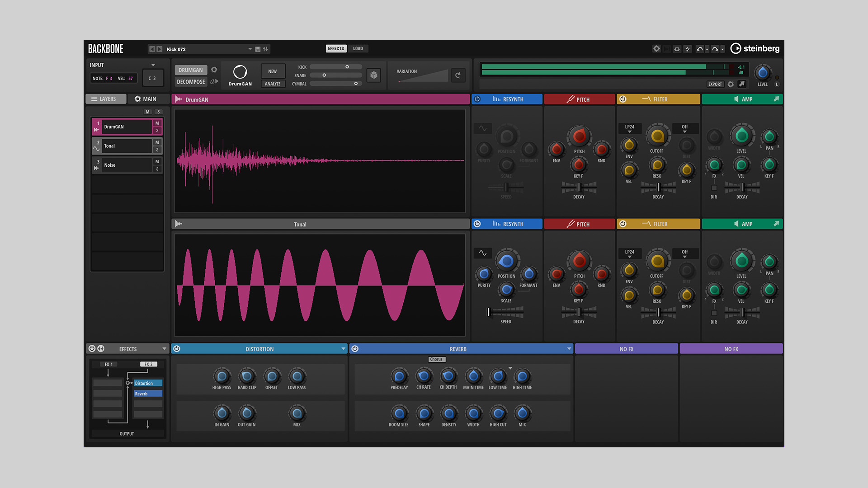868x488 pixels.
Task: Click the redo arrow icon
Action: (715, 49)
